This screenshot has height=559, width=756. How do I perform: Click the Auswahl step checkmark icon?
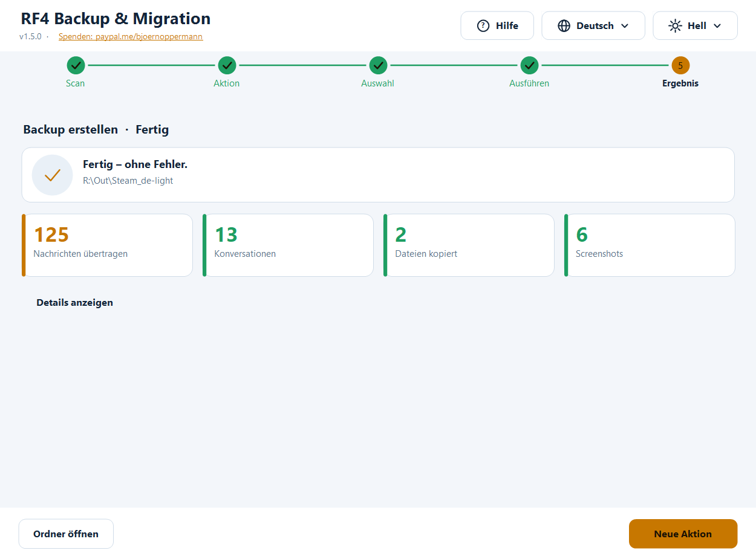[x=378, y=65]
